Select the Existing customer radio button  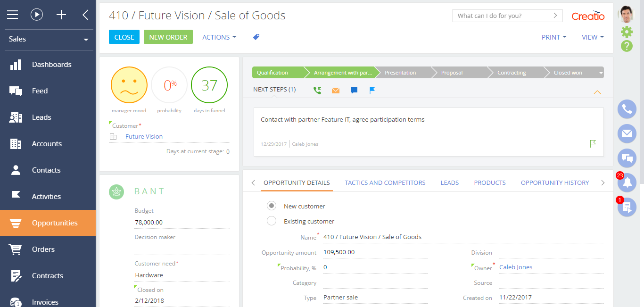coord(272,221)
